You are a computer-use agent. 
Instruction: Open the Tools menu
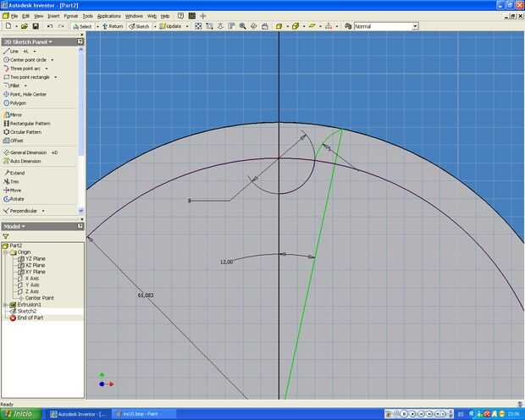(87, 16)
